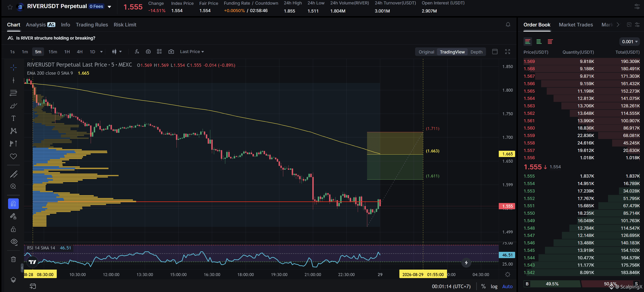Screen dimensions: 644x292
Task: Toggle the magnet snap mode
Action: coord(14,204)
